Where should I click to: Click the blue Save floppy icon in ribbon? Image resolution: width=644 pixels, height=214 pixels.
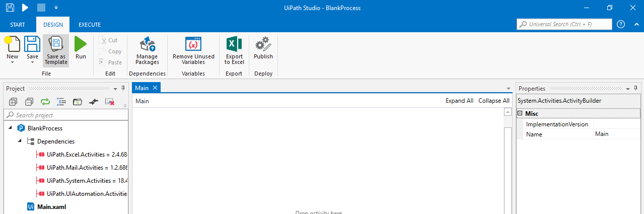coord(32,43)
